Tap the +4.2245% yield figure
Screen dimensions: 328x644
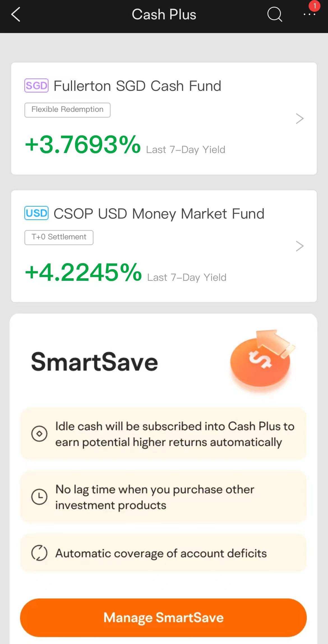point(83,272)
